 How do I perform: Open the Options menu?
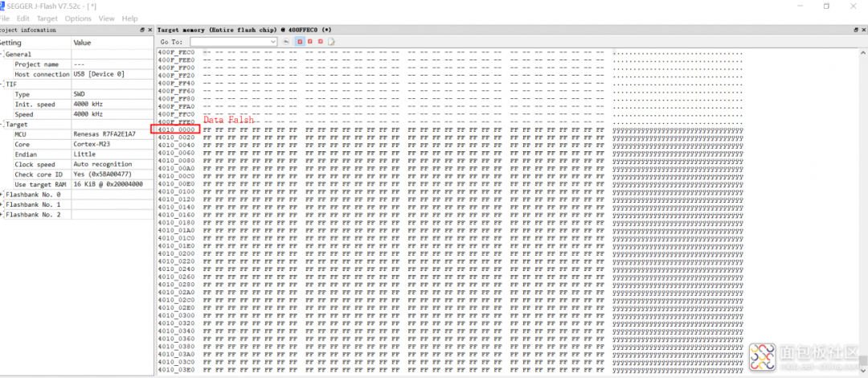pyautogui.click(x=78, y=18)
